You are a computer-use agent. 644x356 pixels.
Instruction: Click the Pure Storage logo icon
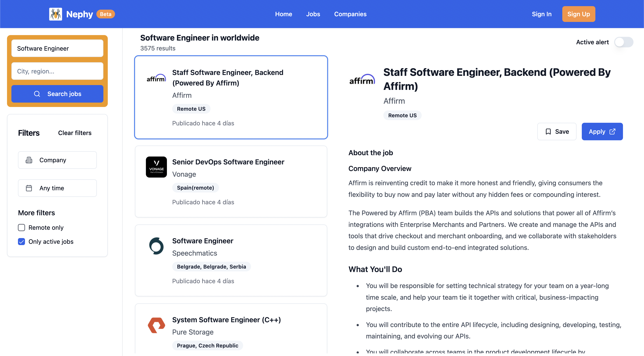pyautogui.click(x=156, y=325)
